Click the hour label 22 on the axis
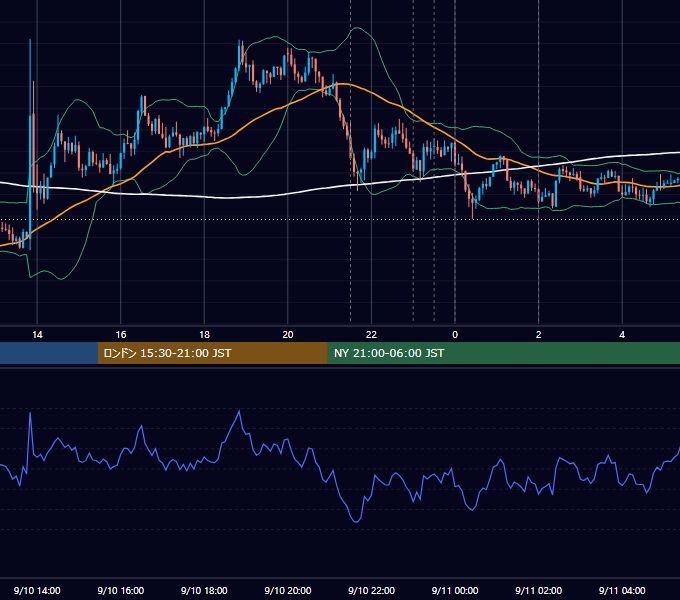The image size is (680, 600). pos(371,335)
